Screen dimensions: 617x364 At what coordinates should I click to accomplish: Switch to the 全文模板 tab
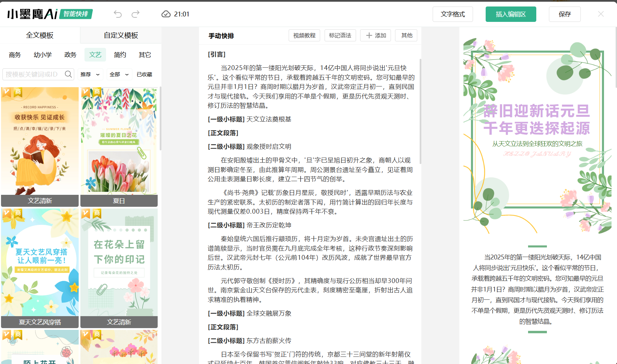pos(40,35)
